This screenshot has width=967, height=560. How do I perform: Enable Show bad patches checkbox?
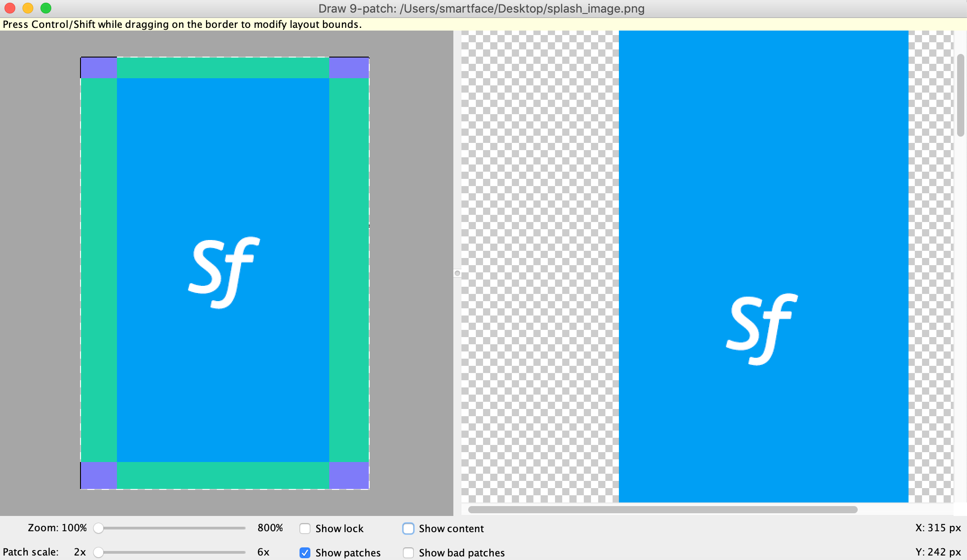tap(408, 553)
